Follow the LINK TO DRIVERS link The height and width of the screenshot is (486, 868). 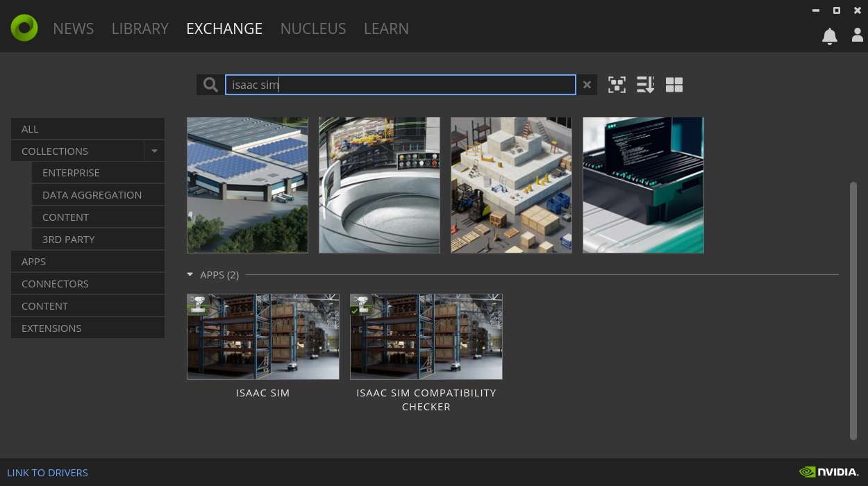(x=47, y=473)
